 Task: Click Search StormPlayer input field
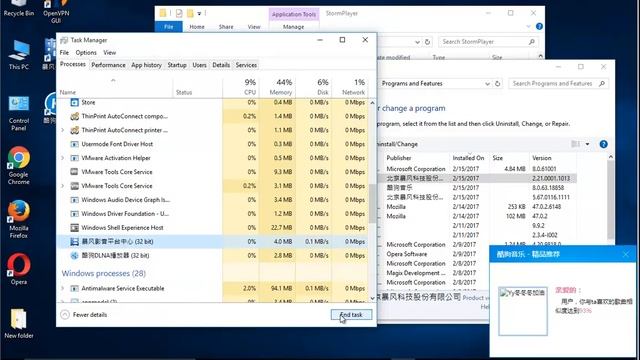pyautogui.click(x=484, y=42)
